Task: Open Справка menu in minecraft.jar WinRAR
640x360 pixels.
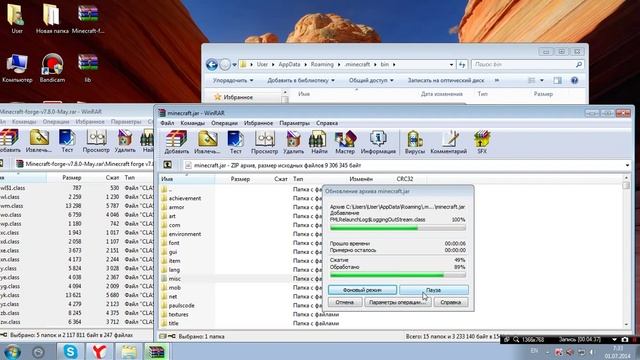Action: pos(327,123)
